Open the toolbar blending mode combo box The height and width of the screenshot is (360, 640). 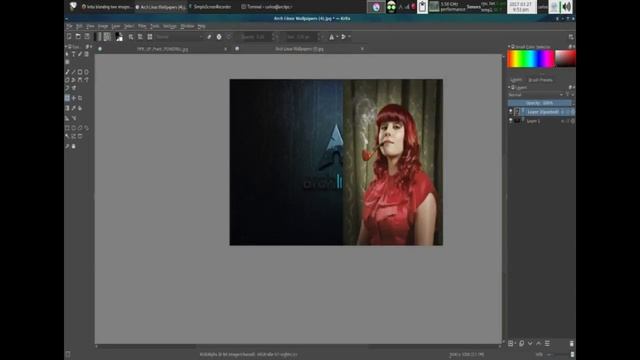[x=179, y=37]
